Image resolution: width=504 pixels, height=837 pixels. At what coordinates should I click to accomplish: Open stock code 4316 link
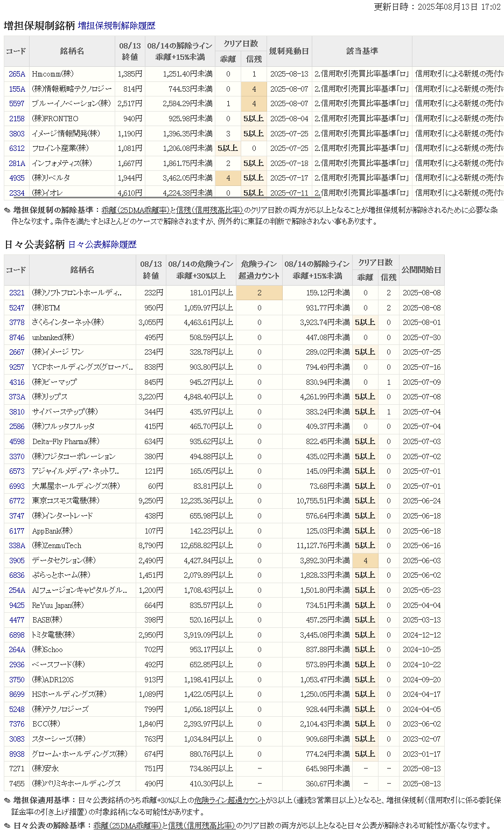[x=17, y=382]
